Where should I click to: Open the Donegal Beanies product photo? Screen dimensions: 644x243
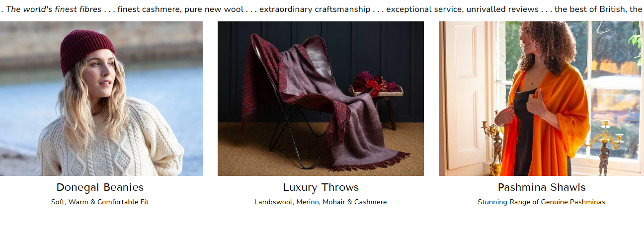point(101,98)
